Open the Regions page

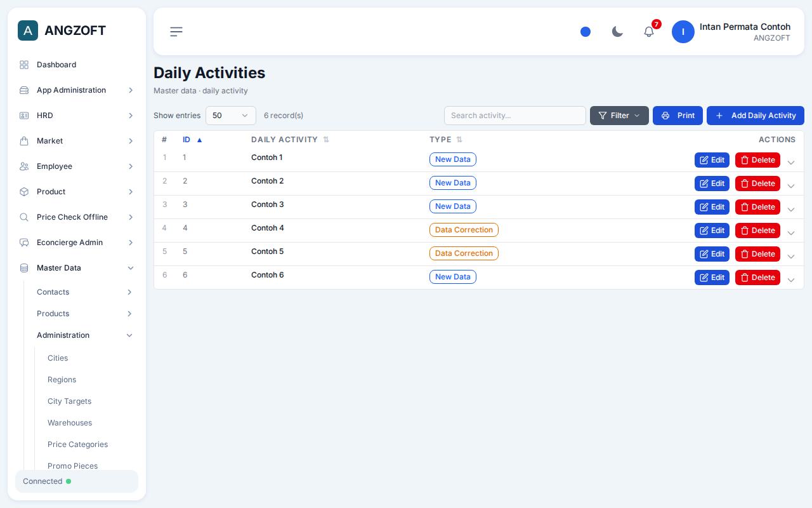click(62, 380)
